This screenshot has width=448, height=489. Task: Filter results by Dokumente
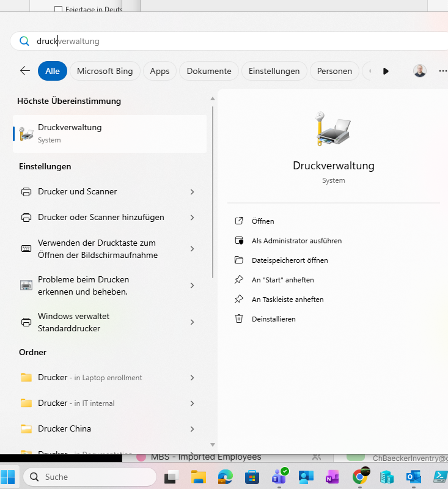209,71
